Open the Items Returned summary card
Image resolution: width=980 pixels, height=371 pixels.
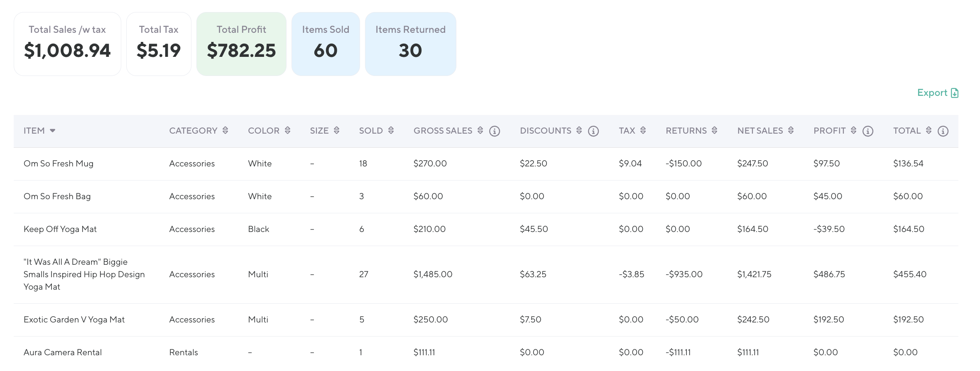click(x=410, y=44)
